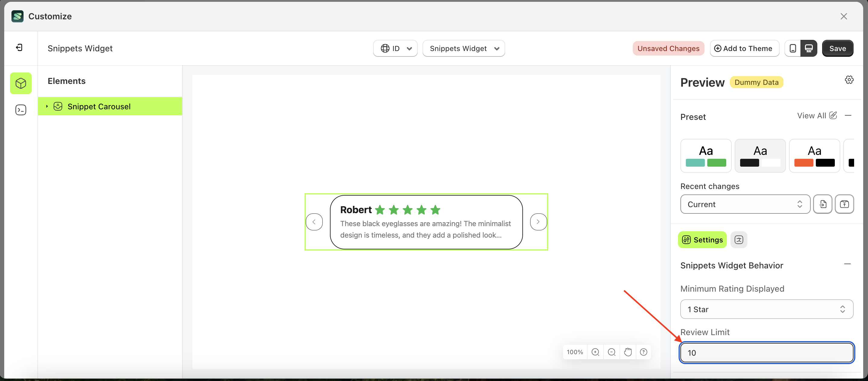Open the Snippets Widget selector dropdown

tap(464, 48)
